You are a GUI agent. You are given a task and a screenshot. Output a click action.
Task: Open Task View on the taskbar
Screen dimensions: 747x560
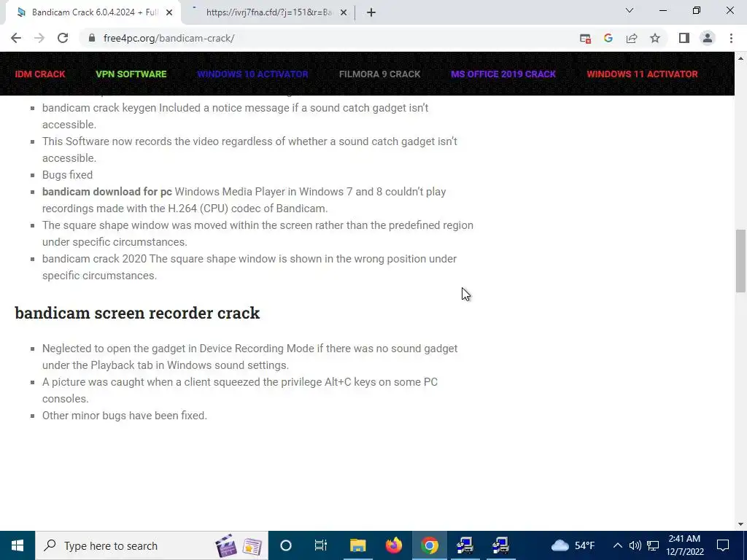coord(321,545)
